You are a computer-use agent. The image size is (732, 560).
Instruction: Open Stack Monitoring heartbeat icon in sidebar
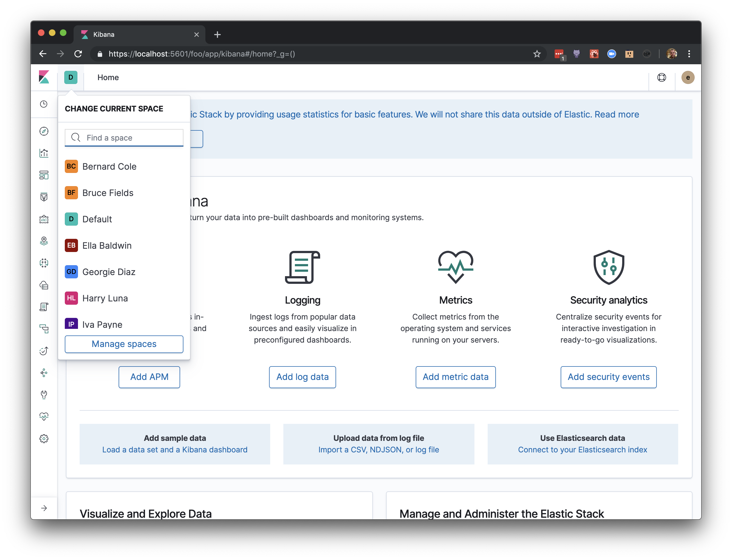(44, 417)
